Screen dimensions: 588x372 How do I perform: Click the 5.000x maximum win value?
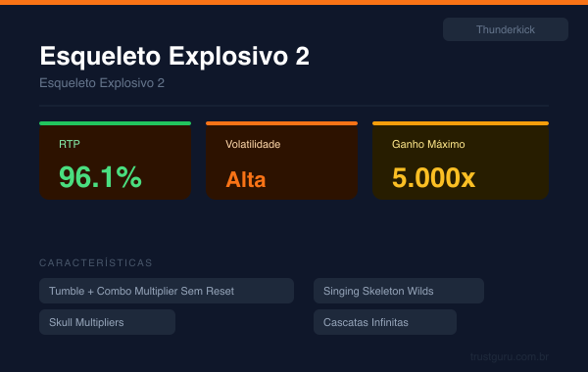click(433, 177)
